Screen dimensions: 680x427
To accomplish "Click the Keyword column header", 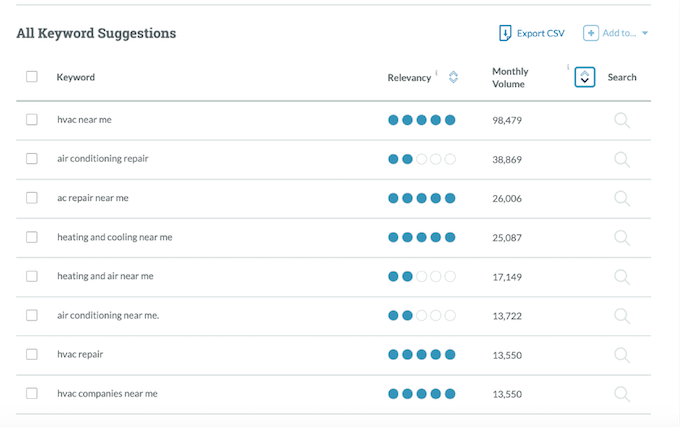I will pyautogui.click(x=76, y=77).
